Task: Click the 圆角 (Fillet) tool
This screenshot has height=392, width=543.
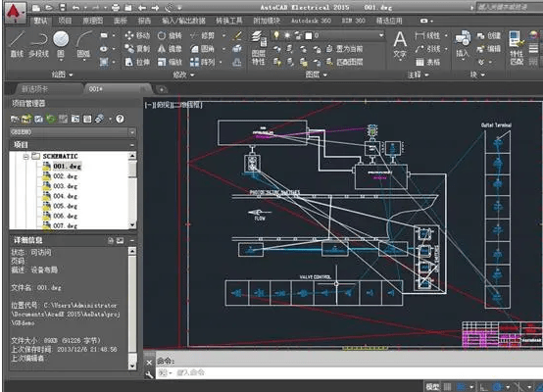Action: tap(203, 48)
